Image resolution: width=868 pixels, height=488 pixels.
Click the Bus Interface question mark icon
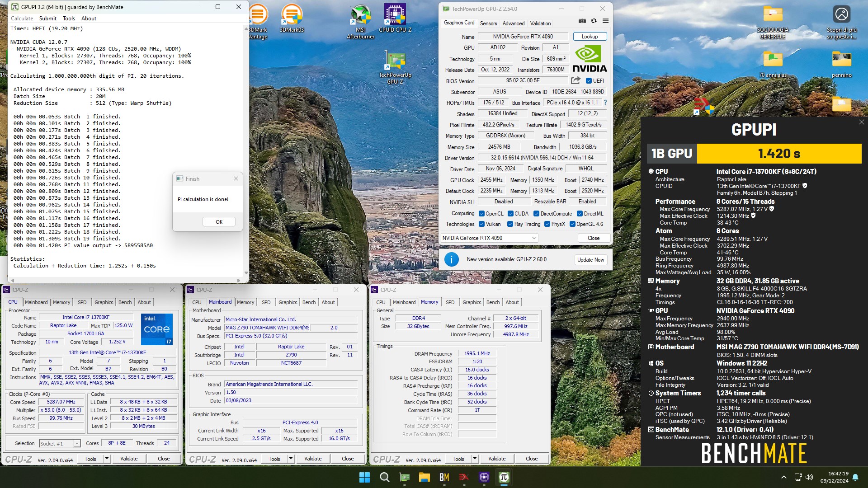click(x=605, y=103)
